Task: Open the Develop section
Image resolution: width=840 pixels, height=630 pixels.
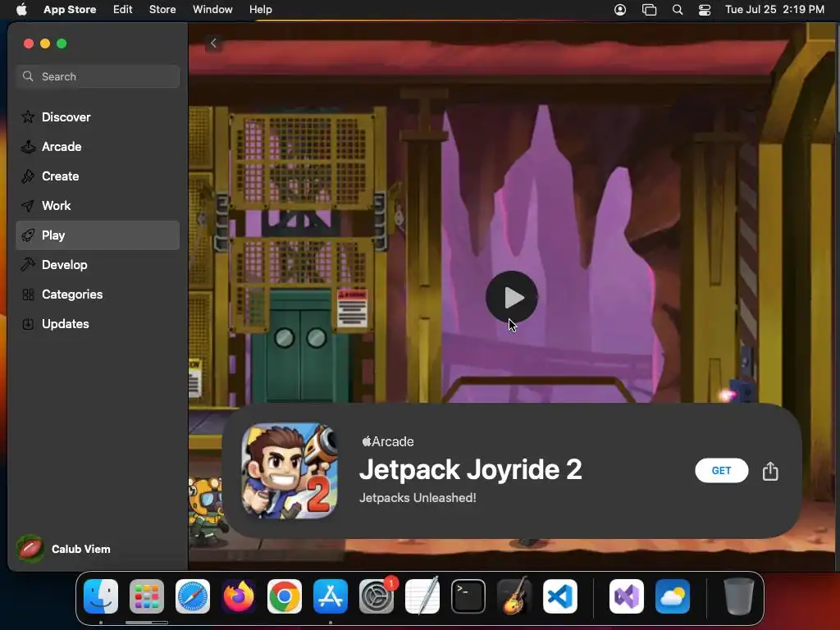Action: [98, 265]
